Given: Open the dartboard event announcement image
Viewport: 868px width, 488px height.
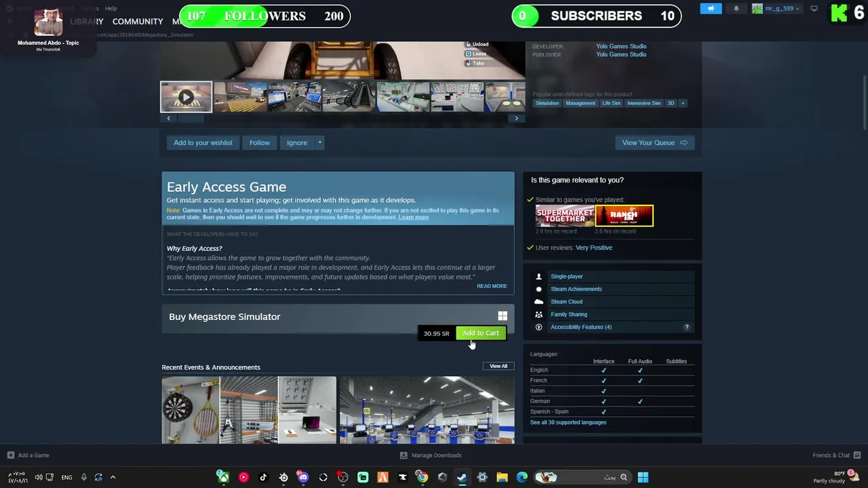Looking at the screenshot, I should (249, 410).
